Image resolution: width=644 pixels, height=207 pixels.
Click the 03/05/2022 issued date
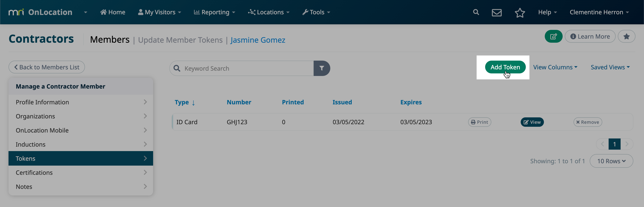(348, 122)
